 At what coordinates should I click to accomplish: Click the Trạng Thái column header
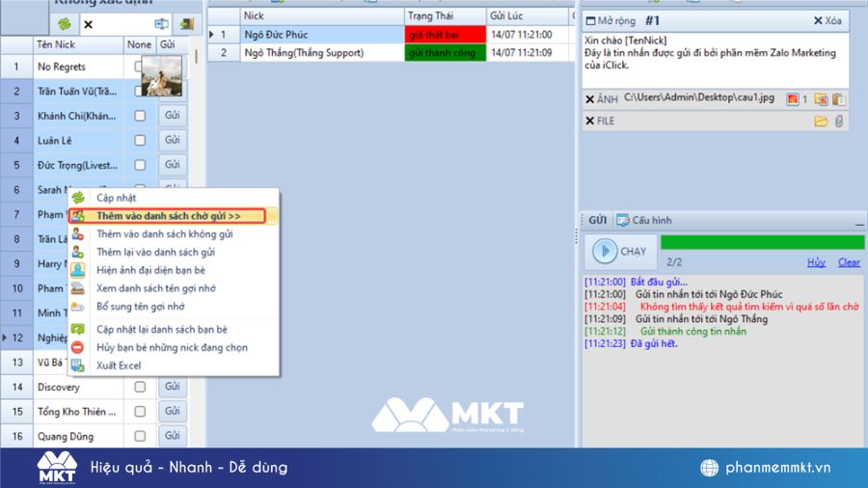(445, 16)
